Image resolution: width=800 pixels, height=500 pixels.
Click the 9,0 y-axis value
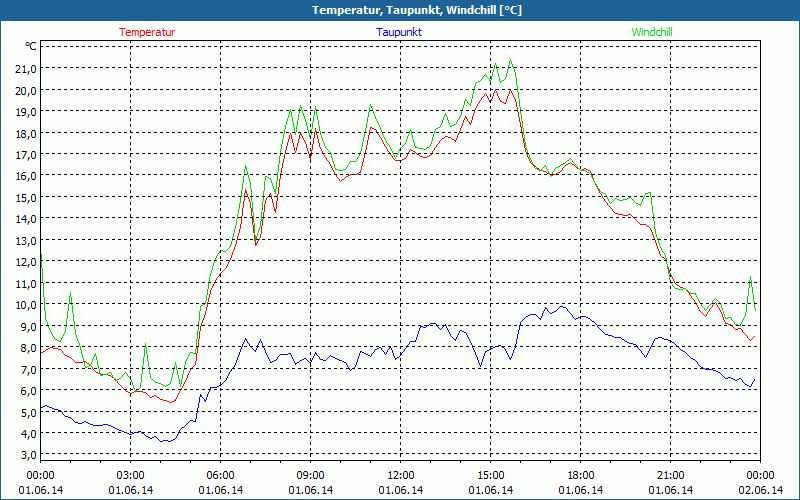[x=29, y=326]
